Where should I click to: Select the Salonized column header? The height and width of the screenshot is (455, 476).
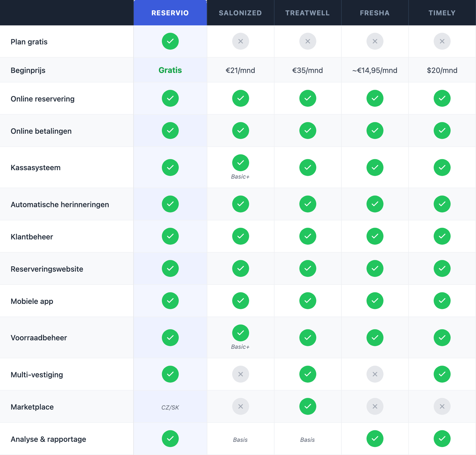[x=240, y=13]
